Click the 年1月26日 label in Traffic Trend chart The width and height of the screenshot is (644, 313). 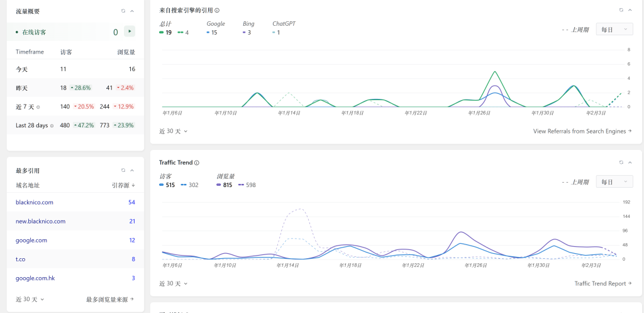(477, 265)
